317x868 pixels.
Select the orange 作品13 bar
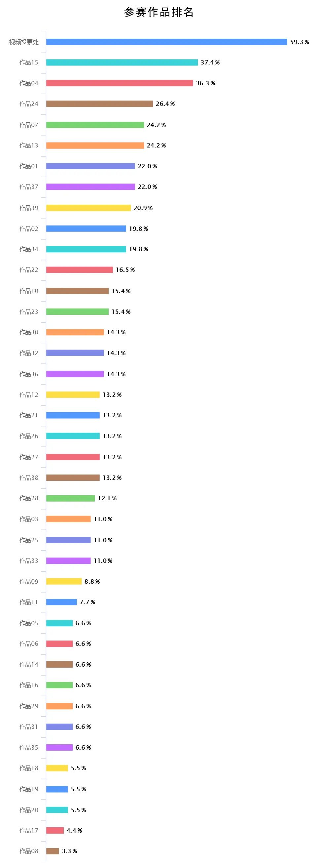coord(95,145)
